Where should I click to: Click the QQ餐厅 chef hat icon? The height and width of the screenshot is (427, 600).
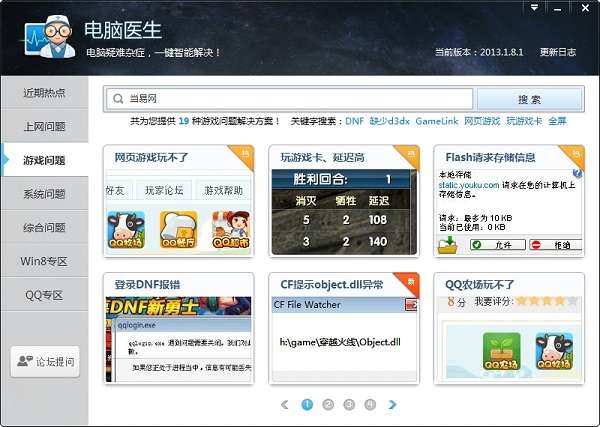178,230
